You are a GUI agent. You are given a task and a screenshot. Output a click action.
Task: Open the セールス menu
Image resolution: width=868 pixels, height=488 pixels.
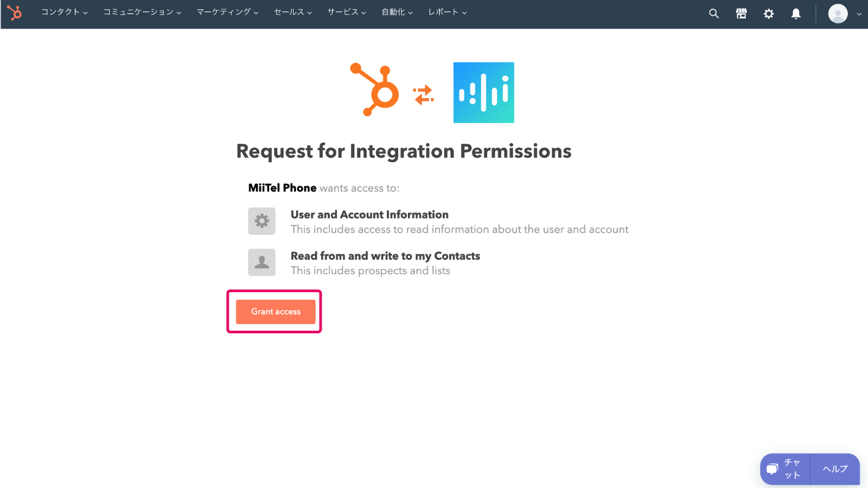[293, 12]
